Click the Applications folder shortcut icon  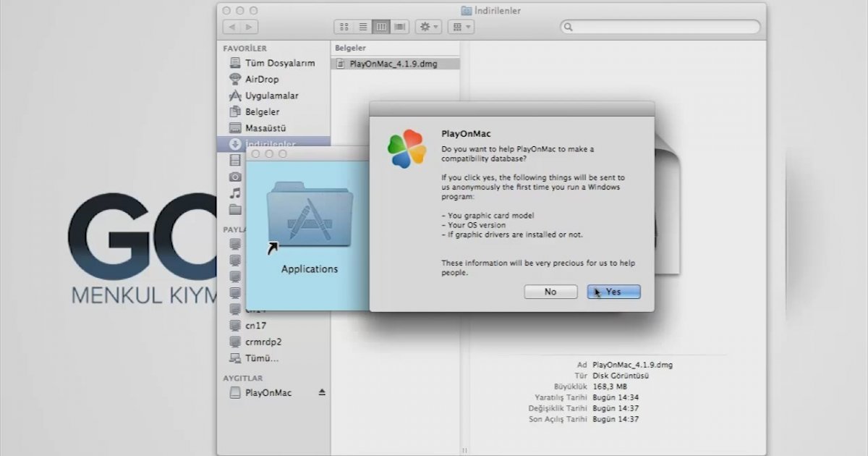[x=310, y=215]
